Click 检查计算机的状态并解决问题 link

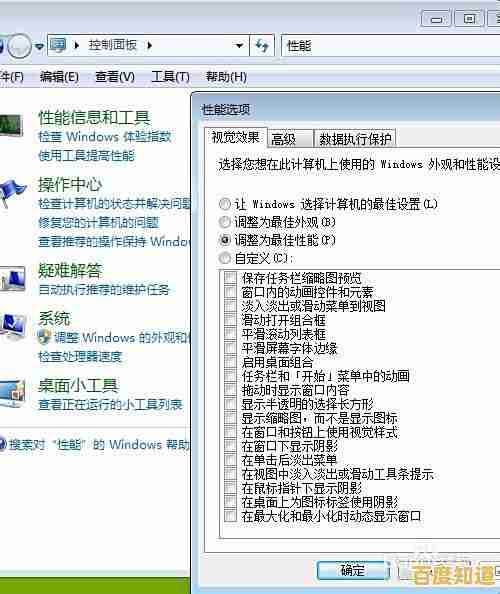point(114,204)
